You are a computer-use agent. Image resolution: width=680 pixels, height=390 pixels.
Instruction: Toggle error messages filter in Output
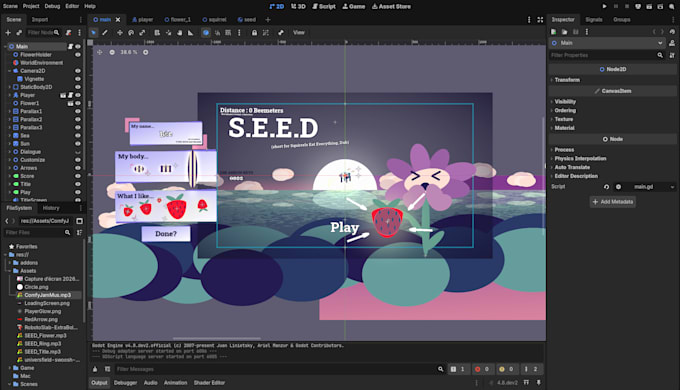[x=482, y=369]
